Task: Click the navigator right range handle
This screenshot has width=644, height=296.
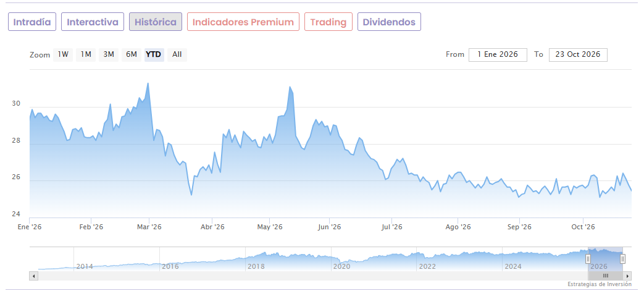Action: click(x=622, y=258)
